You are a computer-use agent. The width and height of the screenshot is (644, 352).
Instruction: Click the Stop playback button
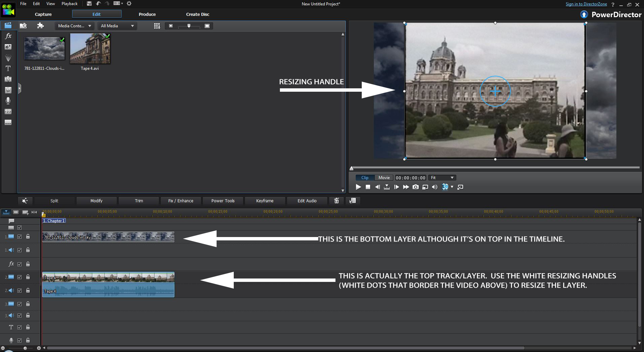click(x=368, y=187)
